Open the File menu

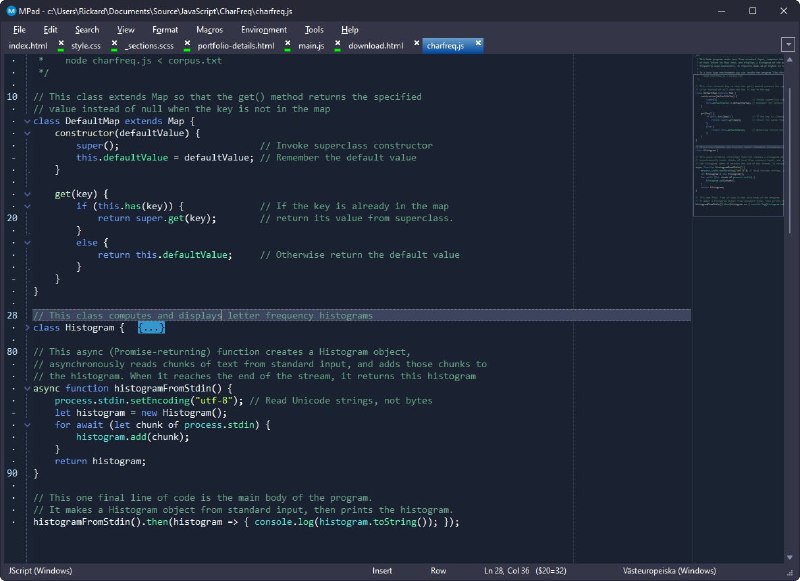pyautogui.click(x=19, y=30)
